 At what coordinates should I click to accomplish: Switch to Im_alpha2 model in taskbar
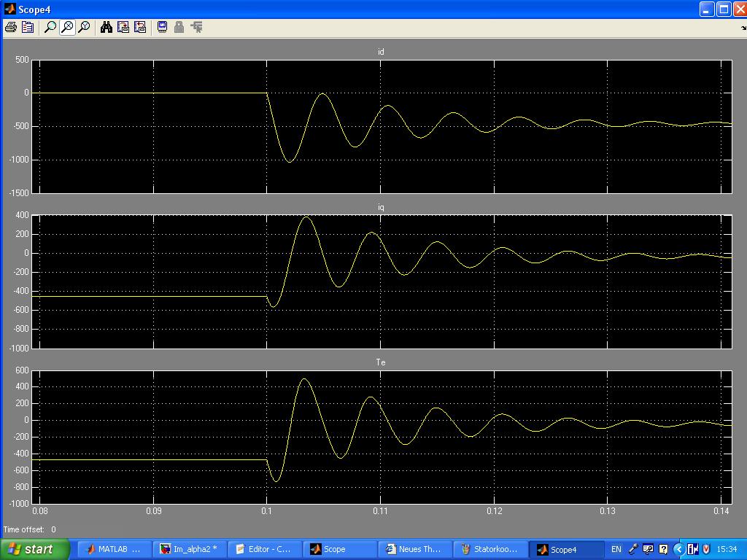click(x=190, y=549)
